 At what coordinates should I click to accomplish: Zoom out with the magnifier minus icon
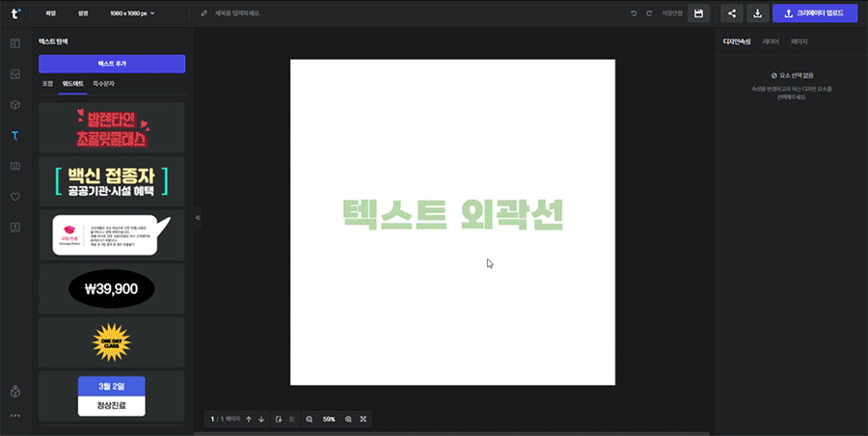[x=310, y=420]
